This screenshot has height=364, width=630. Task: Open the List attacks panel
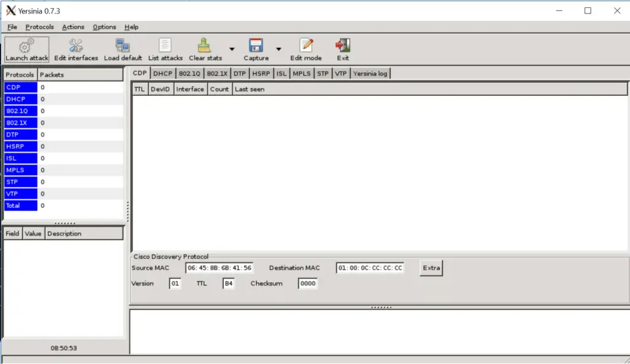tap(165, 49)
